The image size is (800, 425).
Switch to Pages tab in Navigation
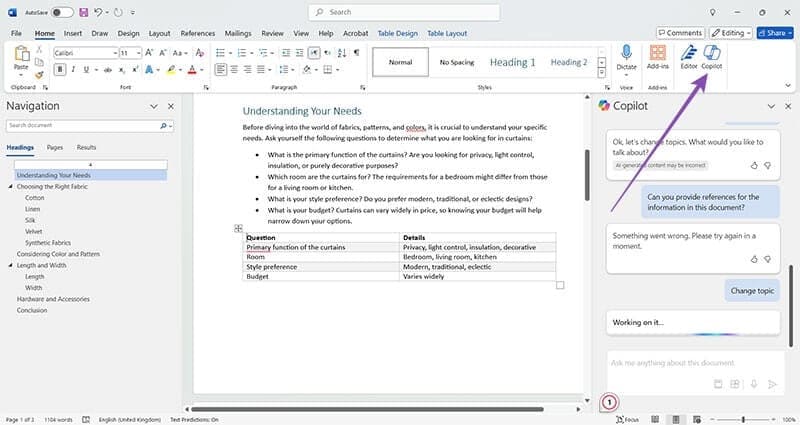coord(55,147)
